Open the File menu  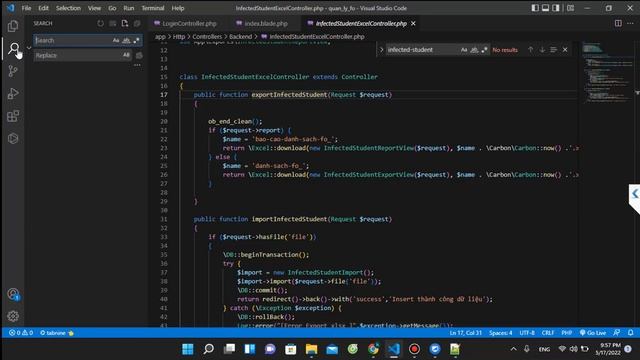[x=27, y=8]
